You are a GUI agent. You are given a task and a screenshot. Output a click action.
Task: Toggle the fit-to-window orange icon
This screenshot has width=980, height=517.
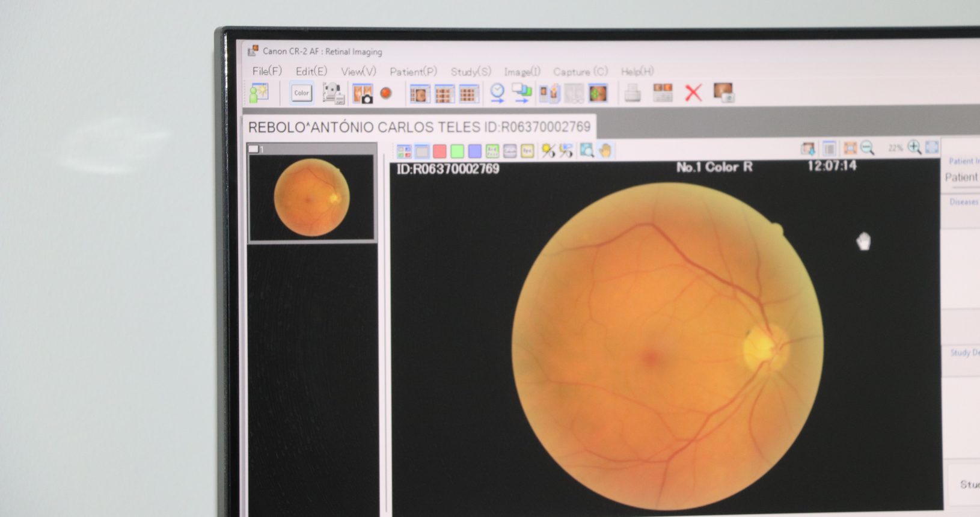click(x=850, y=148)
